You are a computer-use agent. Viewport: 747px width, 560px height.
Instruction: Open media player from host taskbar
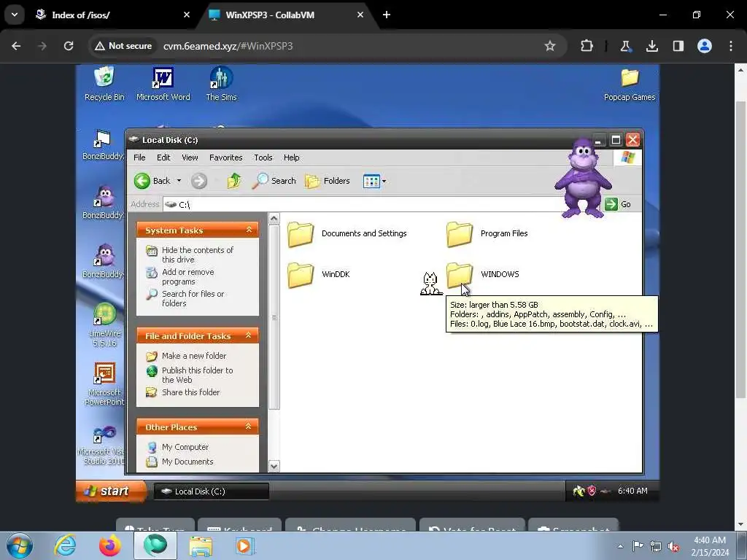[245, 545]
